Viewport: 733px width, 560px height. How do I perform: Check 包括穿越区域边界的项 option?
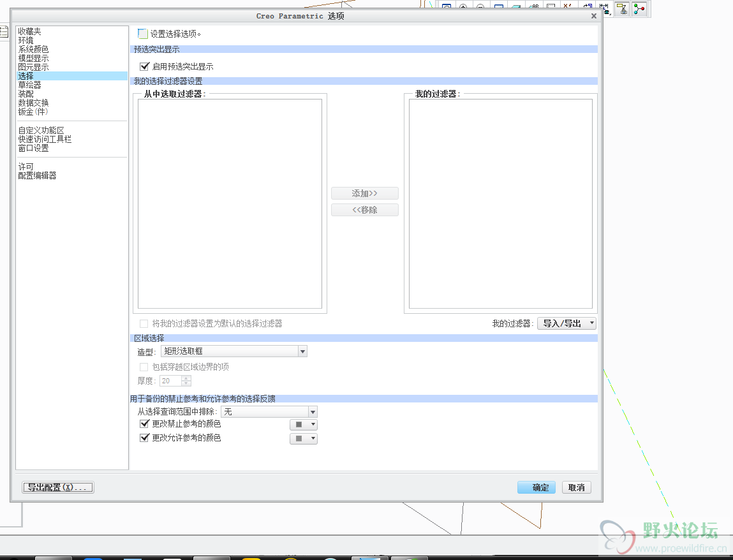144,367
